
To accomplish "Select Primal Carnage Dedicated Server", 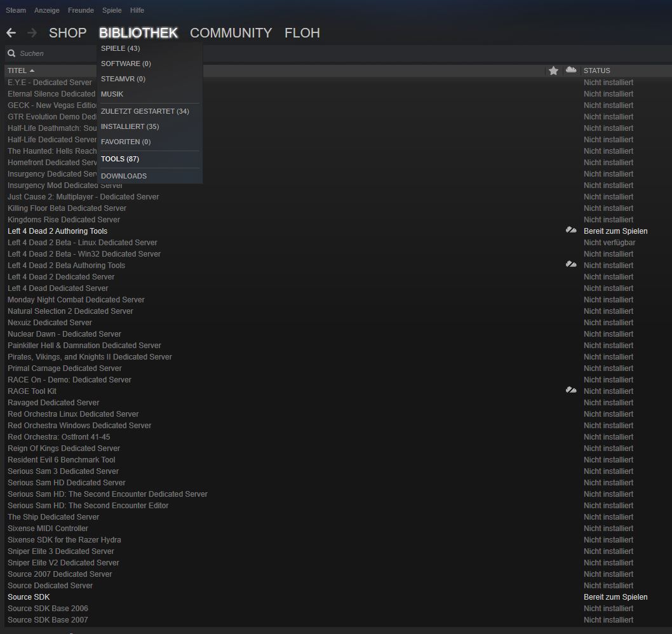I will pos(65,368).
